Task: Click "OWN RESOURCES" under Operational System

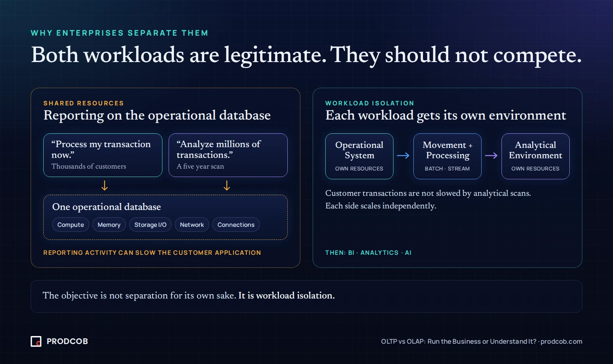Action: click(359, 169)
